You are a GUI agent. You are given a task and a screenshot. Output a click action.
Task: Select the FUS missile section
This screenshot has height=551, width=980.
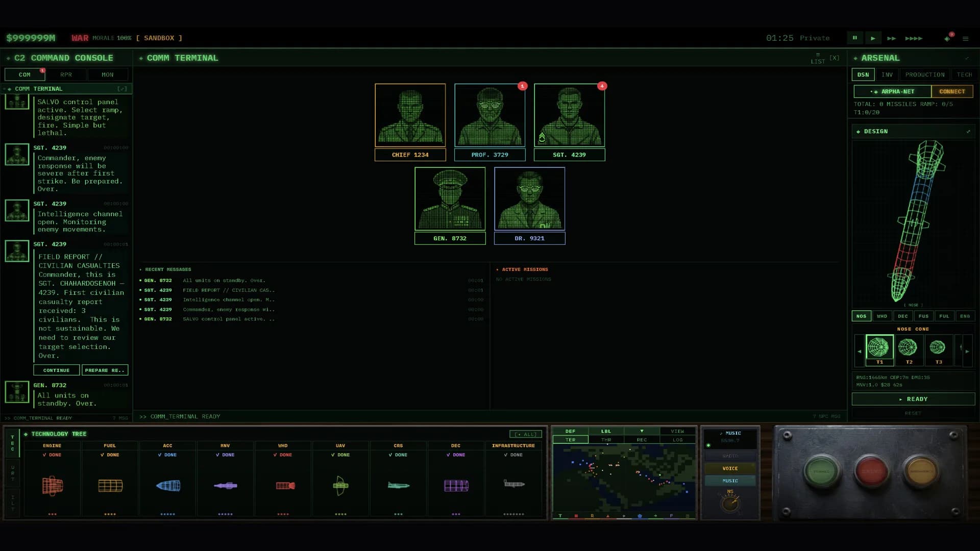[923, 316]
